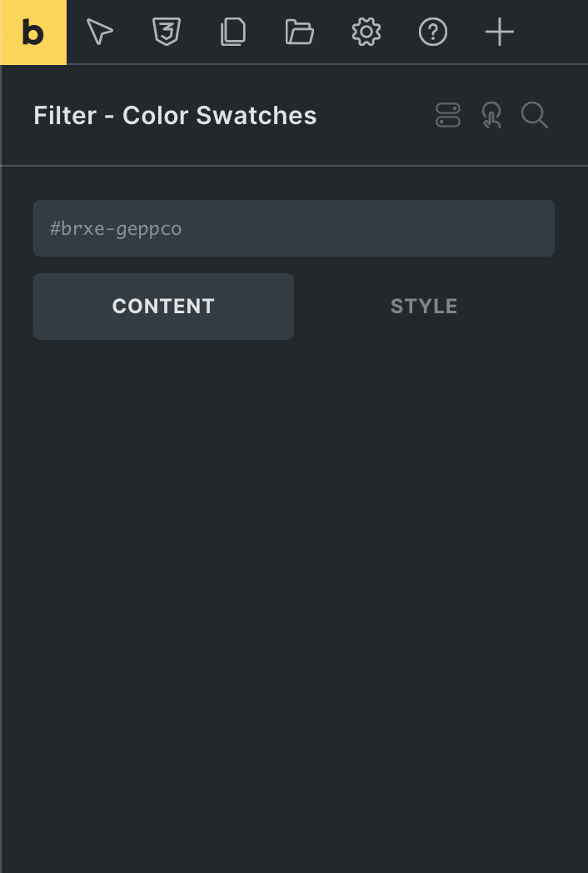Screen dimensions: 588x873
Task: Select the stacked pages toolbar item
Action: pos(233,32)
